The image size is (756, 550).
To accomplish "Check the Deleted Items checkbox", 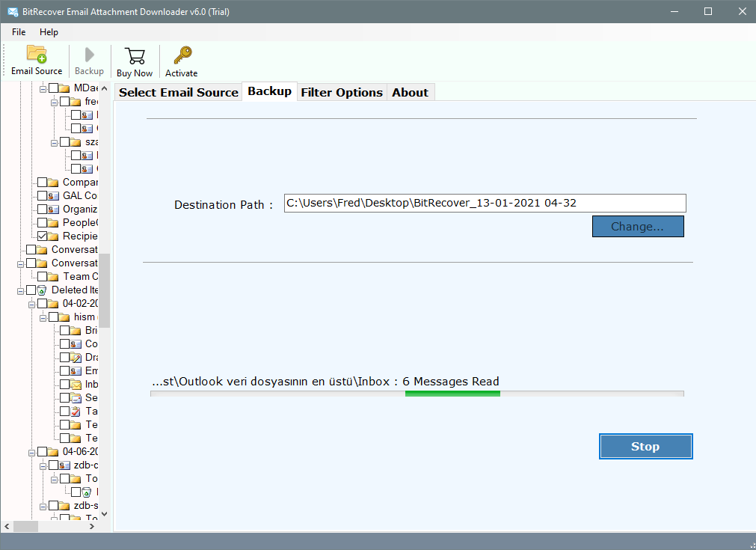I will (31, 290).
